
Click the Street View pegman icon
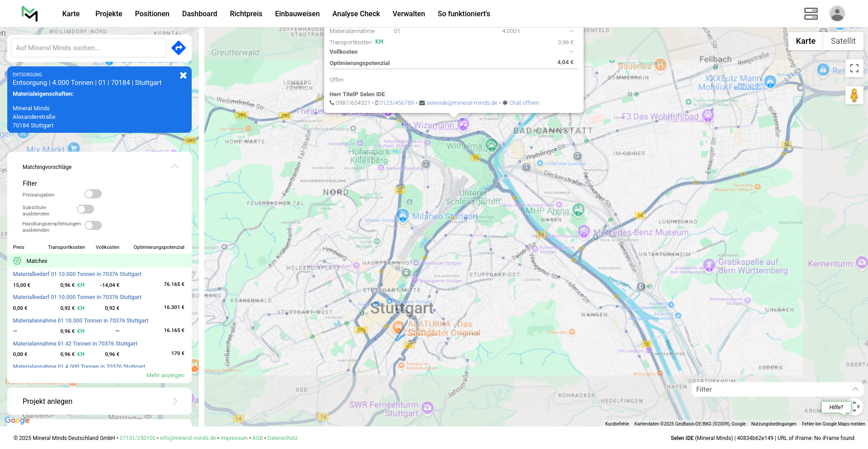[x=854, y=95]
